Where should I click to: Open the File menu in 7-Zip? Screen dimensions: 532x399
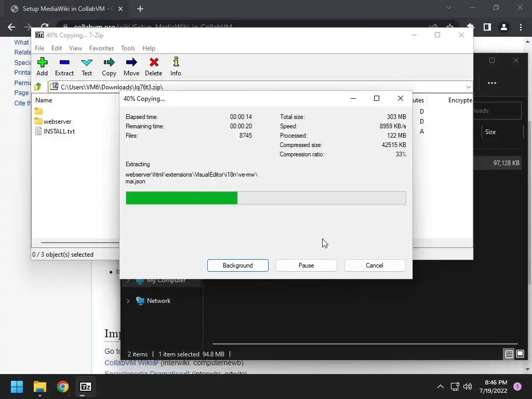(39, 48)
